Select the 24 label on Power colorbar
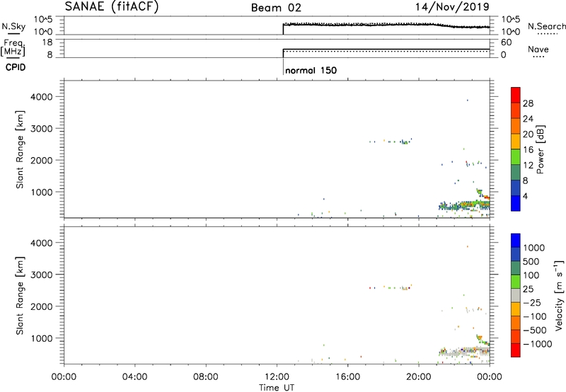The width and height of the screenshot is (566, 392). pyautogui.click(x=528, y=119)
